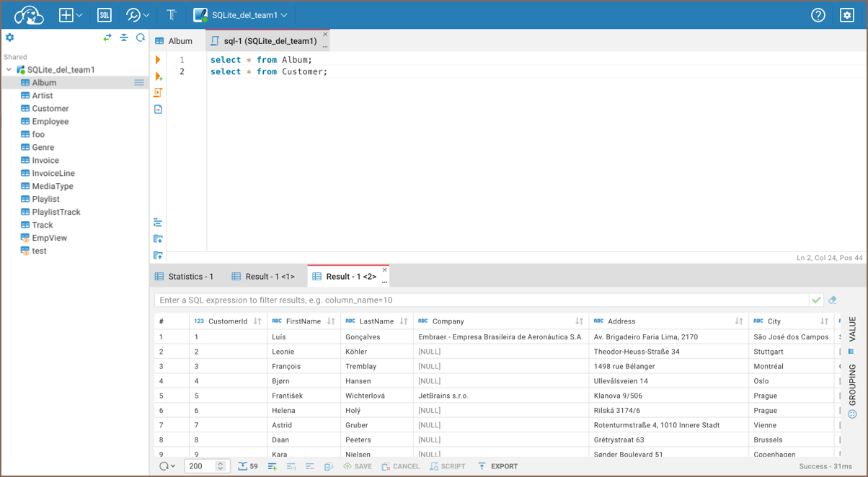This screenshot has height=477, width=868.
Task: Collapse all nodes in navigator tree
Action: 124,37
